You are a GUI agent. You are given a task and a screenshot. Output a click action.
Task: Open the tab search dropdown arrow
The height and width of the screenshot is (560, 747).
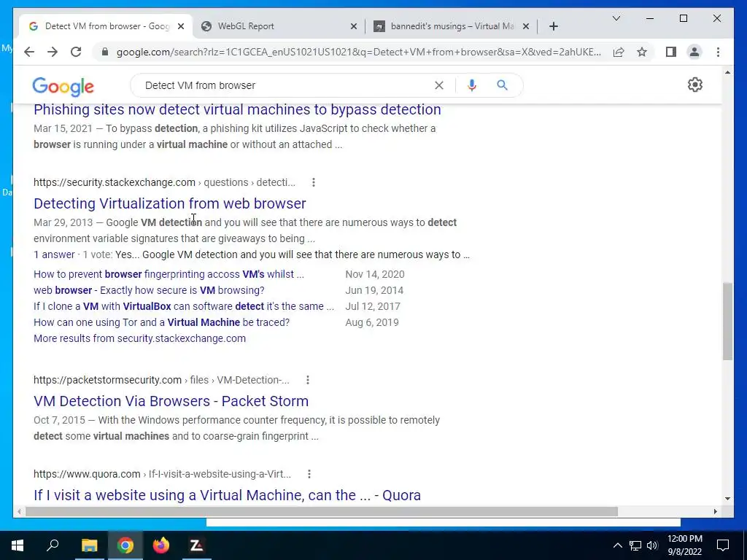(x=616, y=18)
